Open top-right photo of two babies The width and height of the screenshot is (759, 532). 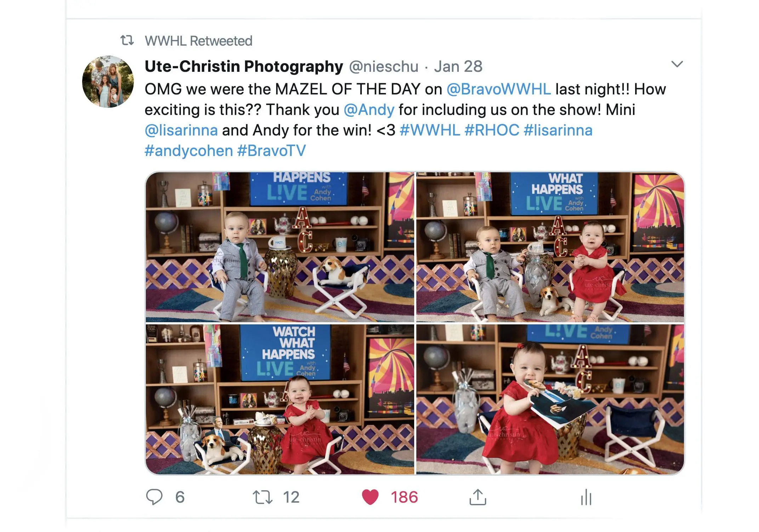(x=550, y=247)
